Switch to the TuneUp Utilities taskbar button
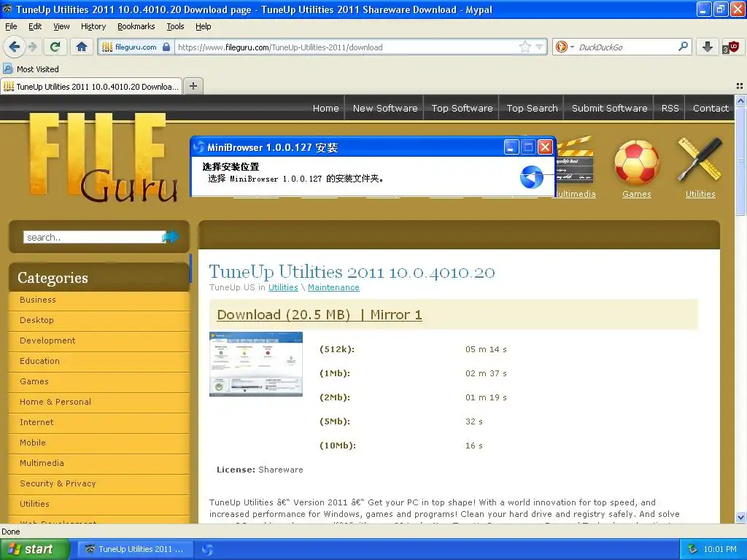 pyautogui.click(x=135, y=549)
